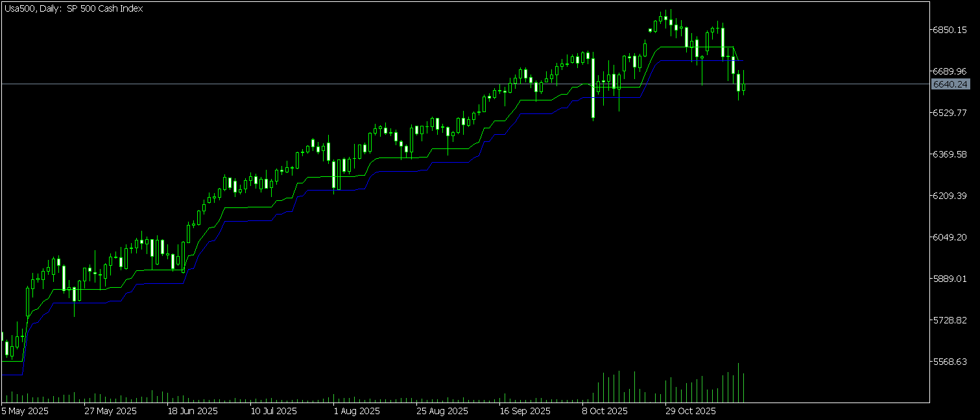Click the tallest volume bar at the chart's right

coord(739,384)
